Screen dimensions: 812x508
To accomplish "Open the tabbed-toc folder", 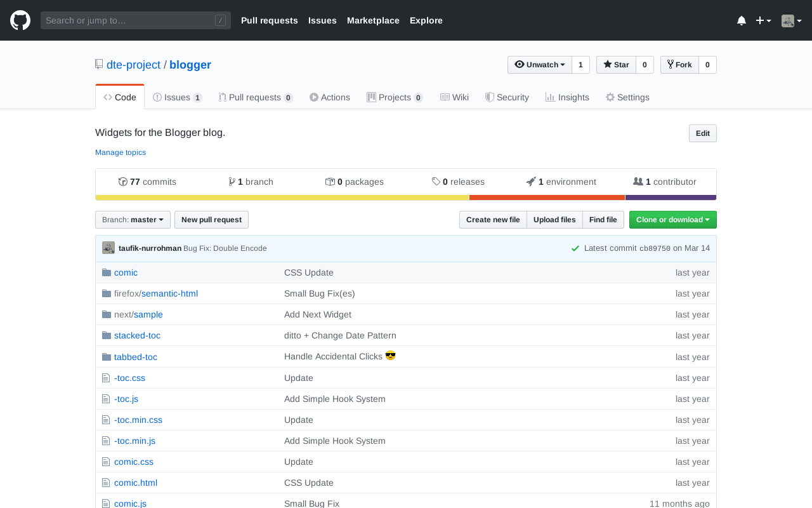I will (136, 357).
